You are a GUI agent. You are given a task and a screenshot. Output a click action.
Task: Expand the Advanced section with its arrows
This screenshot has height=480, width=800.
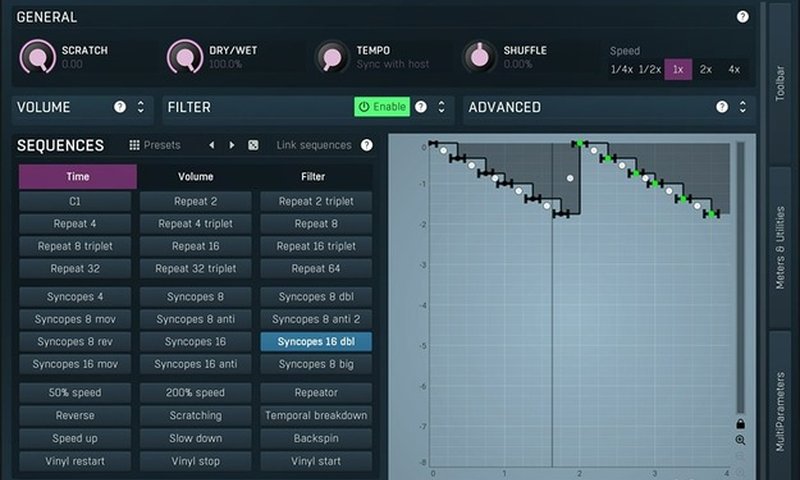pyautogui.click(x=742, y=107)
